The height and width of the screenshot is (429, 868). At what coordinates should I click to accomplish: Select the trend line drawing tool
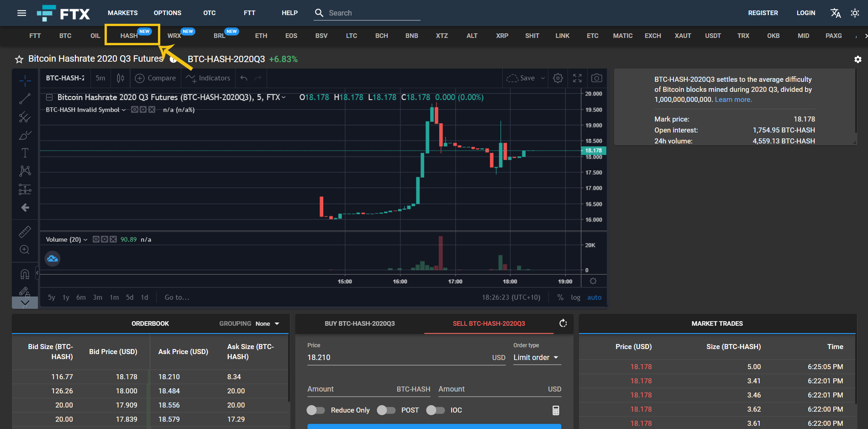[x=25, y=98]
